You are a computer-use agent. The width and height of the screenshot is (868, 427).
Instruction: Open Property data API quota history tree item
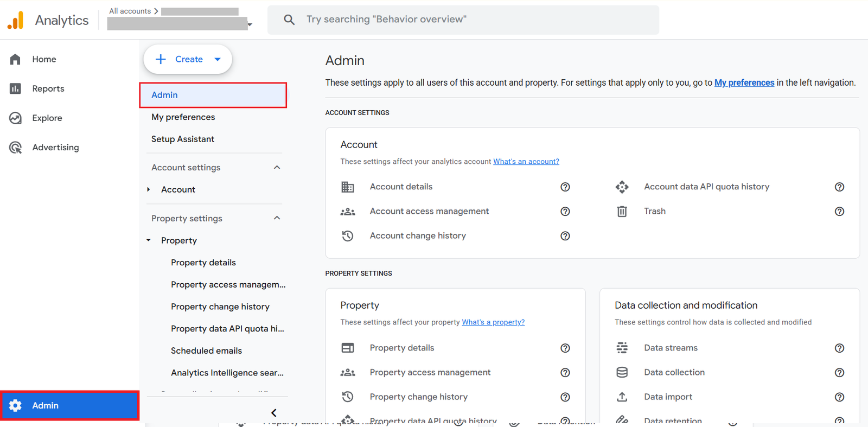pyautogui.click(x=228, y=329)
